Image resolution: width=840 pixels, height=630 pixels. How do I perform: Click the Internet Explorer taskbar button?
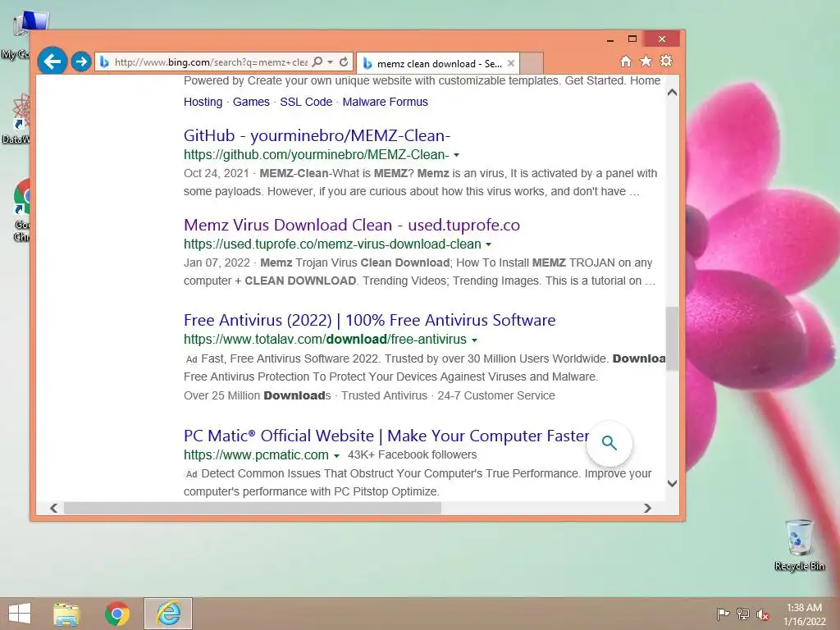click(x=168, y=614)
